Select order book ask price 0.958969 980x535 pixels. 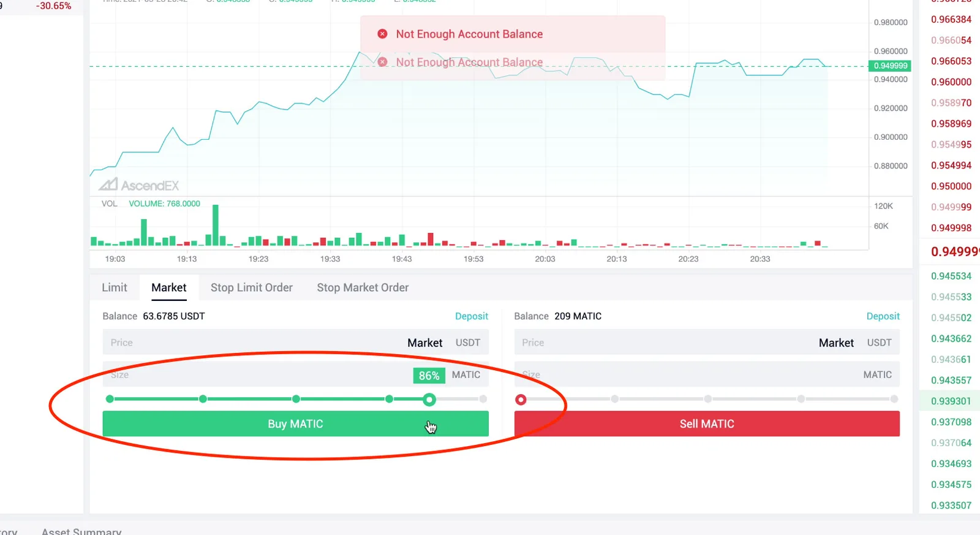tap(951, 124)
